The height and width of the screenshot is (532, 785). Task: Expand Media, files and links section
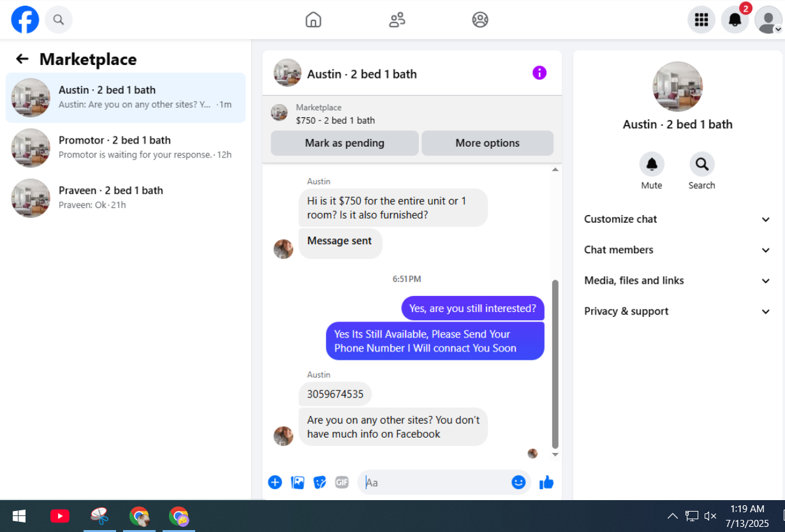(678, 281)
